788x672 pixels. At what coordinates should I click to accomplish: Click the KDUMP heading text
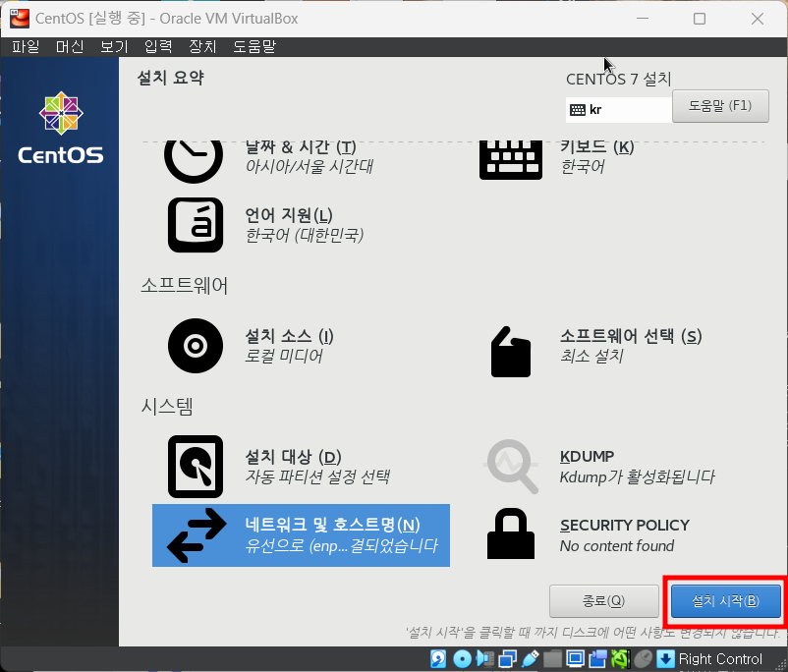coord(587,457)
